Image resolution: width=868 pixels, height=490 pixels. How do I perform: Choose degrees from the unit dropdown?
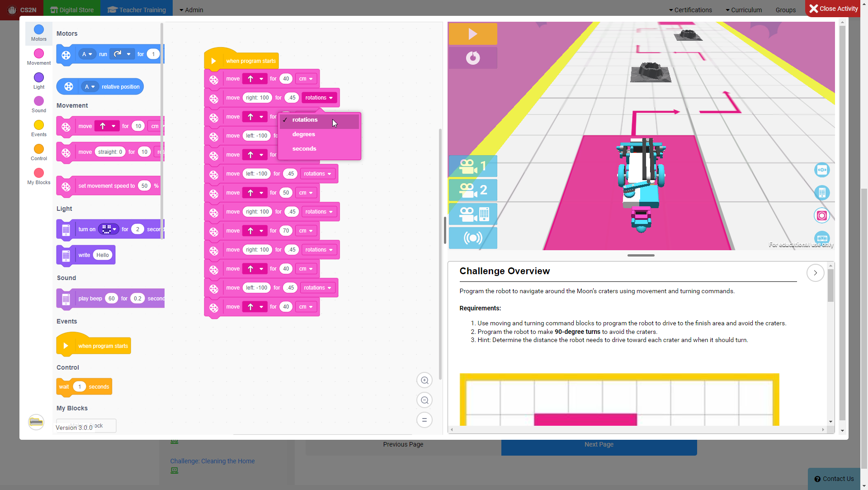[x=319, y=134]
